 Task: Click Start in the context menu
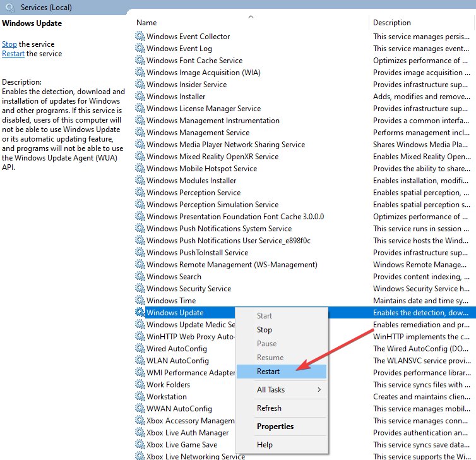point(282,316)
